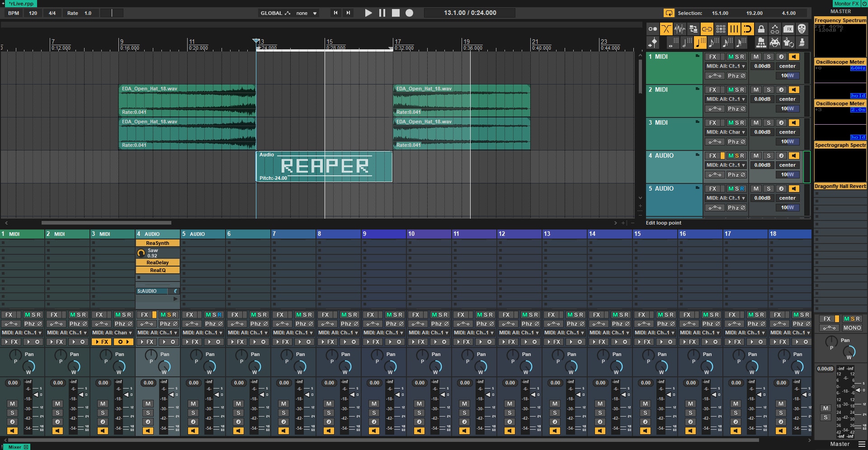This screenshot has height=450, width=868.
Task: Toggle phase invert on track 4 AUDIO
Action: click(736, 174)
